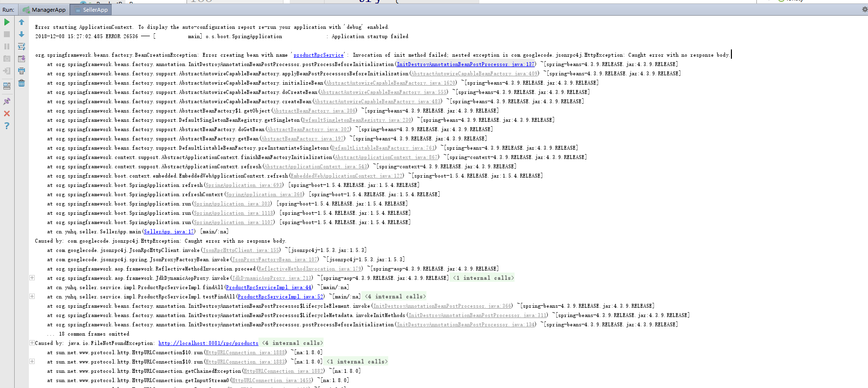
Task: Expand '<1 internal calls>' after HttpURLConnection.java:1883
Action: point(357,362)
